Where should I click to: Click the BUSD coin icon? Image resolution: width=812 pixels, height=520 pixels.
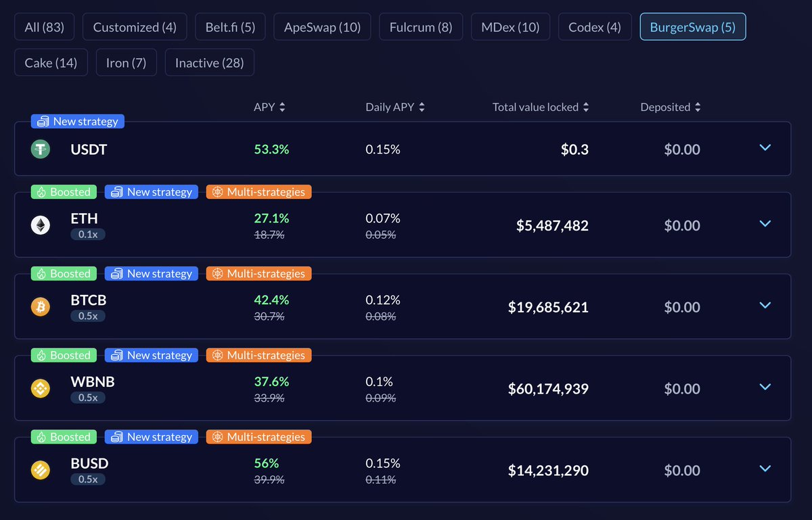(x=41, y=470)
